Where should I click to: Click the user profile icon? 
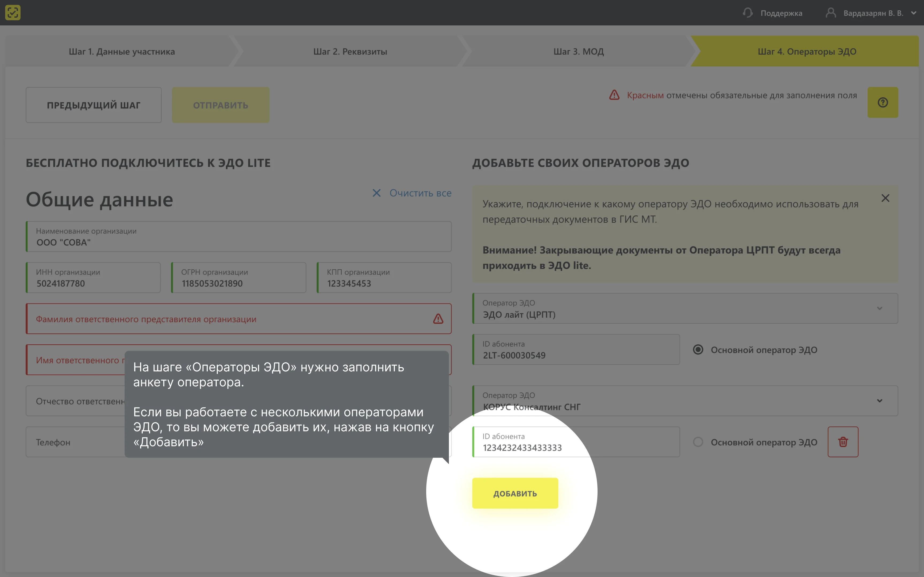(x=830, y=13)
